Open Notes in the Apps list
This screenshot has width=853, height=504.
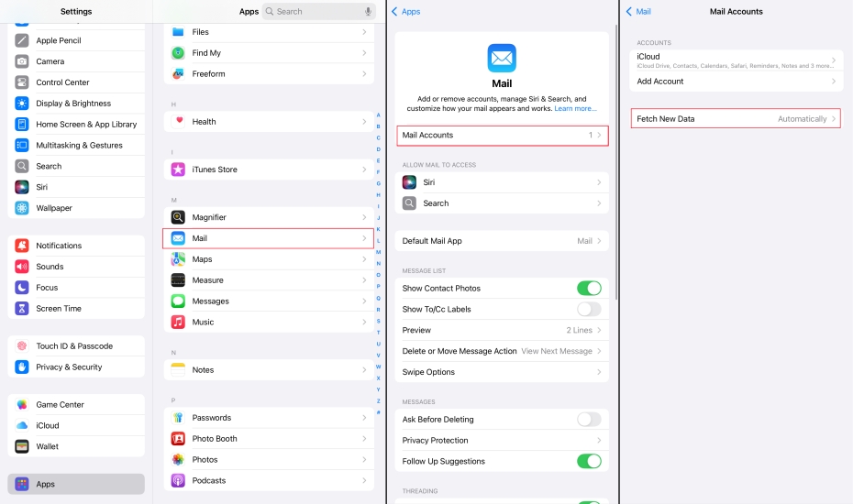pyautogui.click(x=269, y=369)
